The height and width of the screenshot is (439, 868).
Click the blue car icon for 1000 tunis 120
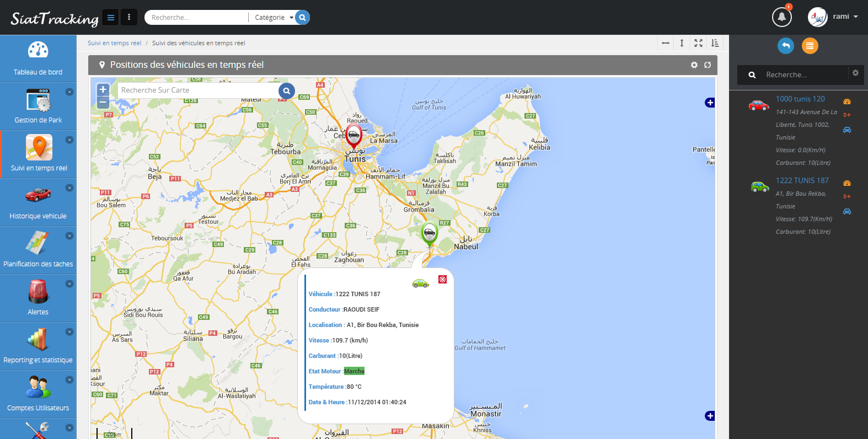847,130
